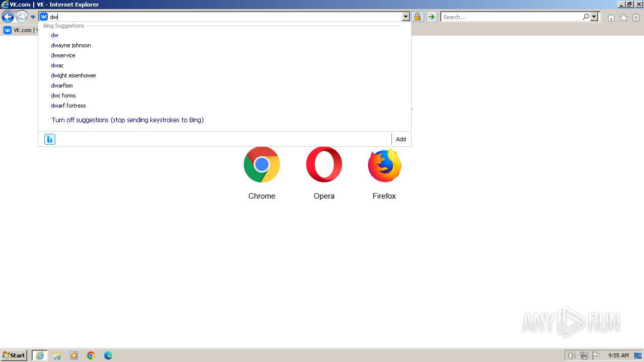Image resolution: width=644 pixels, height=362 pixels.
Task: Open File Explorer from taskbar
Action: (57, 355)
